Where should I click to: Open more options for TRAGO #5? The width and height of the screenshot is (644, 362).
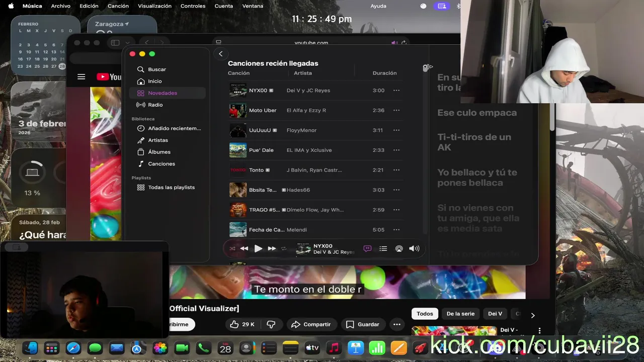(396, 210)
